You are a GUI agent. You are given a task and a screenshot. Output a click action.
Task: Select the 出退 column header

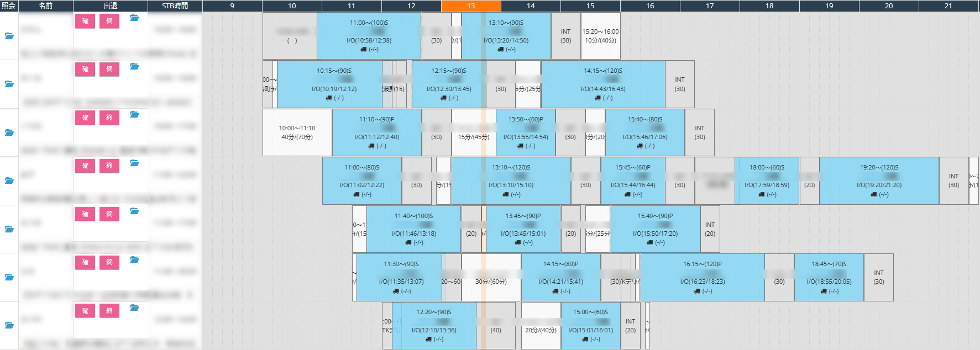tap(110, 6)
